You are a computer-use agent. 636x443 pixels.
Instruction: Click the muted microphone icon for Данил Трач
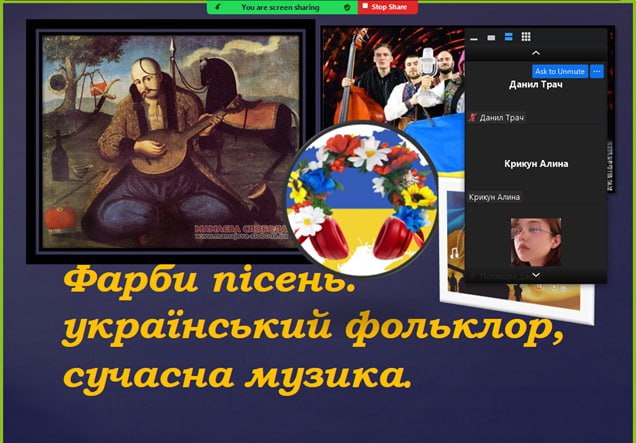click(472, 118)
